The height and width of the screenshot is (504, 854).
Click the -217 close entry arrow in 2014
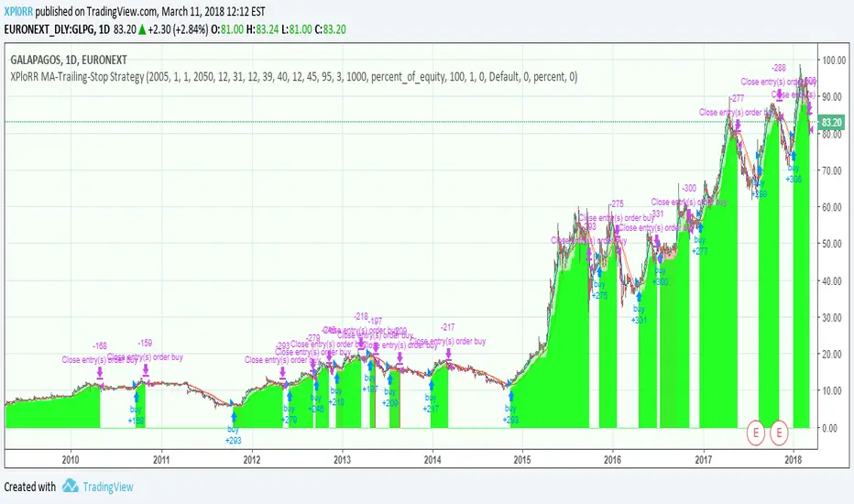pyautogui.click(x=448, y=354)
